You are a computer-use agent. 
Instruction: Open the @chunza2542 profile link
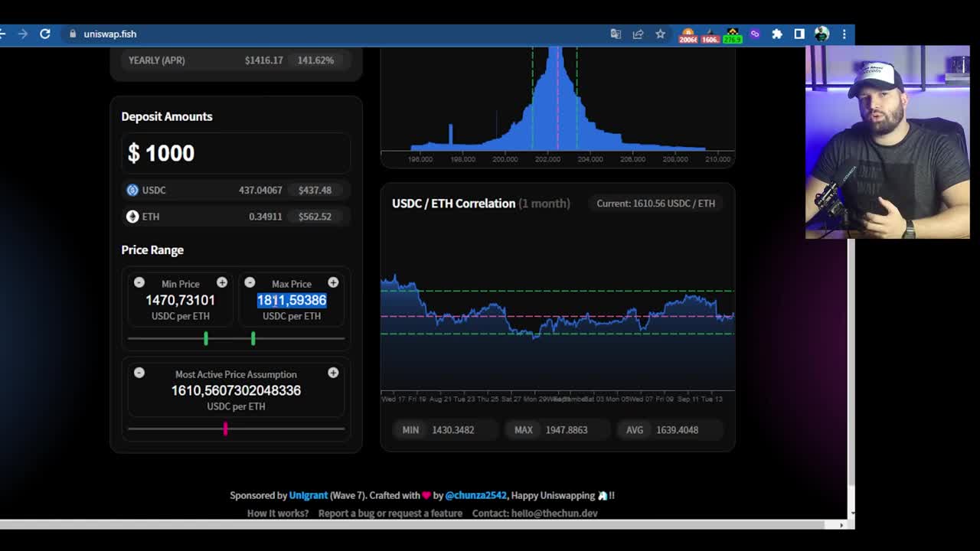pyautogui.click(x=475, y=495)
